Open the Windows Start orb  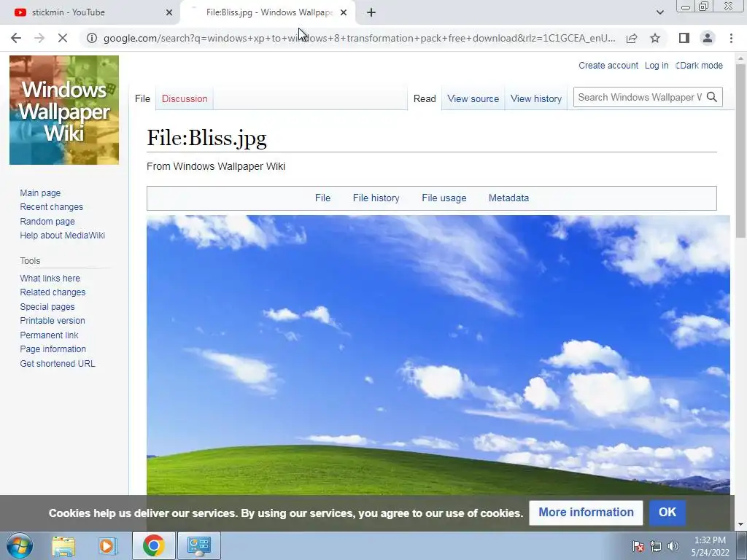(x=19, y=545)
